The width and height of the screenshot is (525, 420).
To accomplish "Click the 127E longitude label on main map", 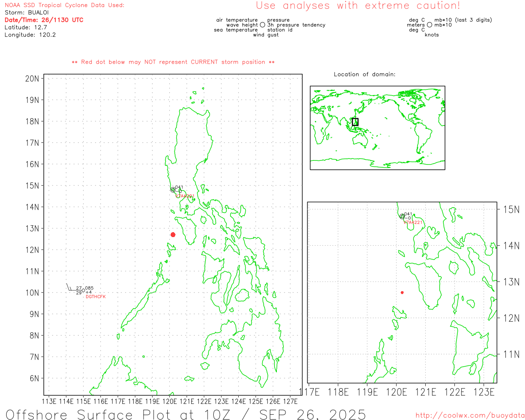I will click(290, 401).
